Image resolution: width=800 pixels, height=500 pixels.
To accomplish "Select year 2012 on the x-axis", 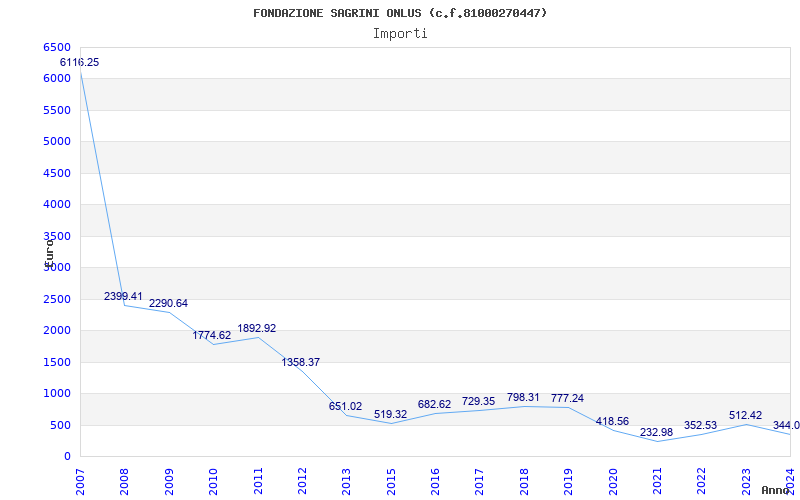I will tap(302, 482).
